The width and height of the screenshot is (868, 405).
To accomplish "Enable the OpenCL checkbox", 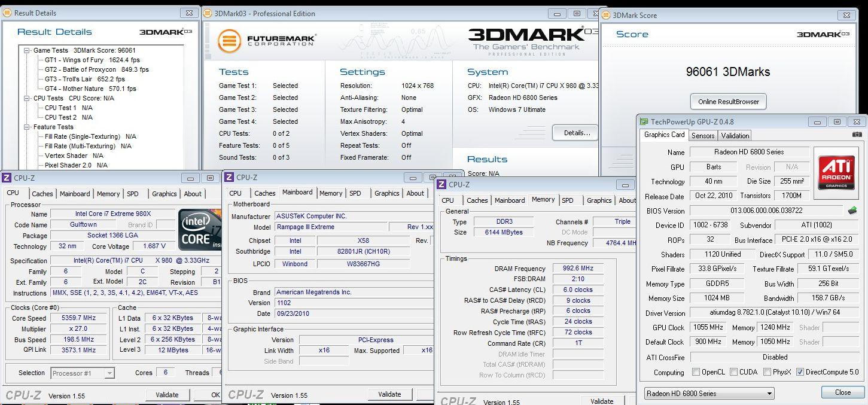I will coord(696,372).
